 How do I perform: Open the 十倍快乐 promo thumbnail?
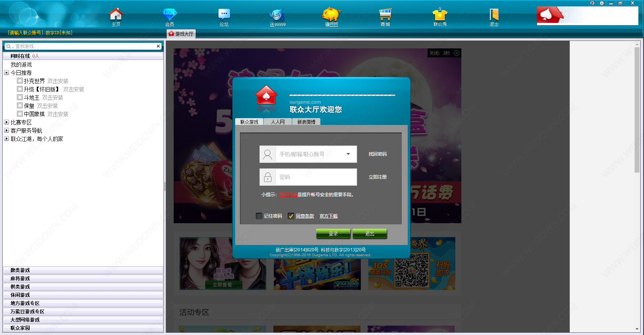317,263
